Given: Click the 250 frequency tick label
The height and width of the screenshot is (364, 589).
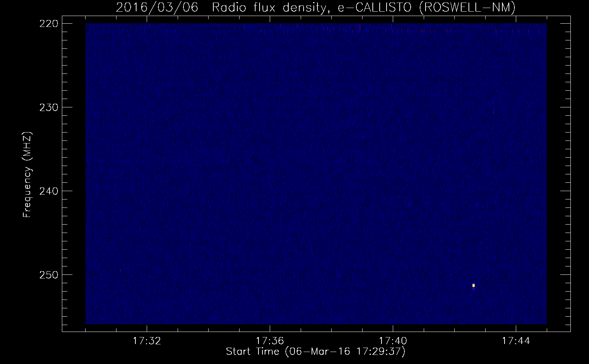Looking at the screenshot, I should 48,274.
